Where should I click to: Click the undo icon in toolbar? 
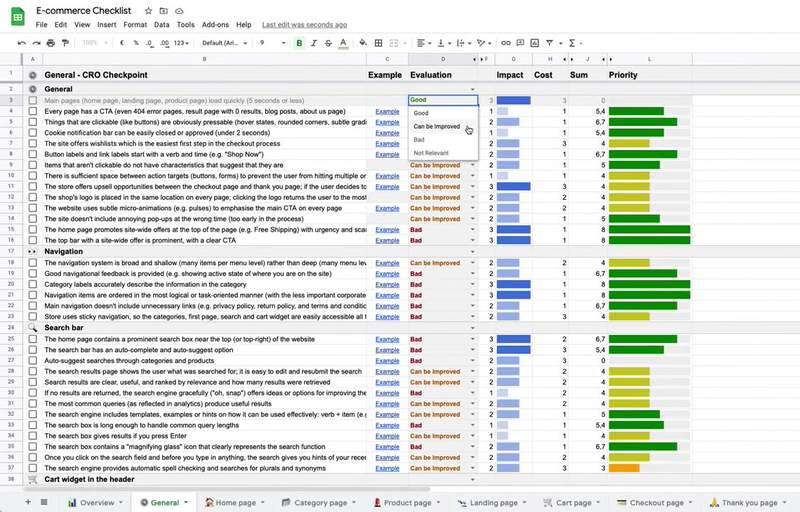tap(21, 43)
